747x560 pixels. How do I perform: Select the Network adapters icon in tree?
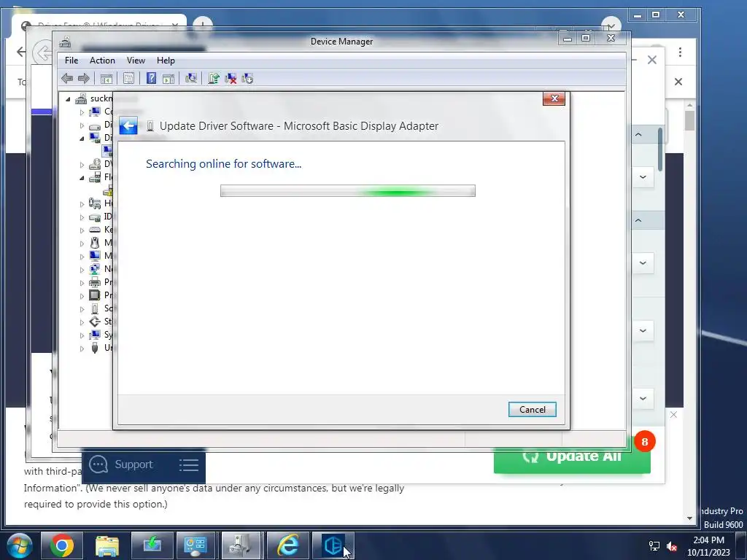(95, 268)
